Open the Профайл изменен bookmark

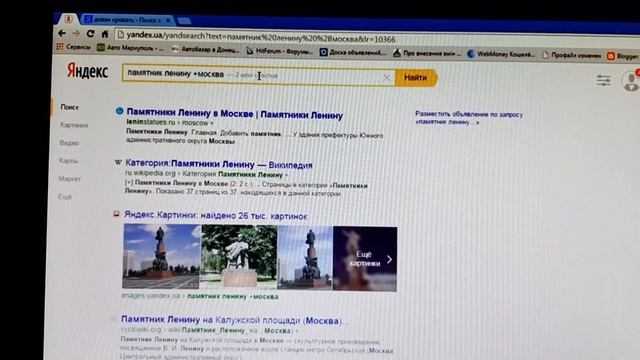pyautogui.click(x=571, y=55)
